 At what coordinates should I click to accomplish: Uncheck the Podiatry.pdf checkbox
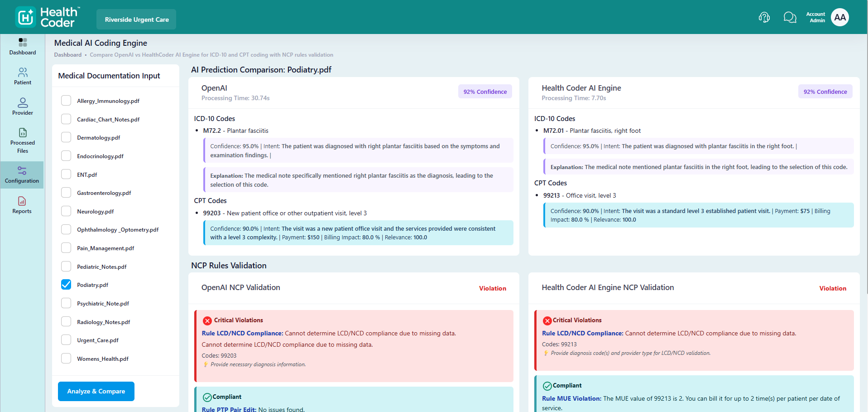click(x=66, y=285)
